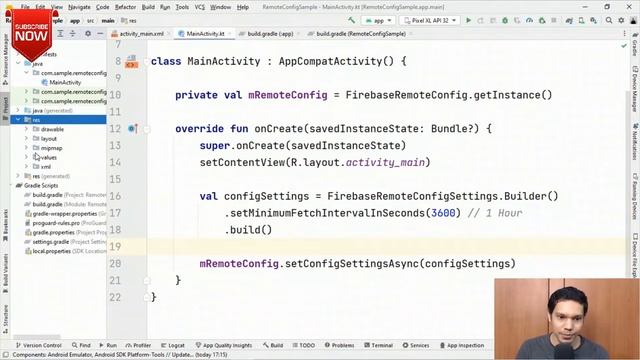Open the Refactor menu

click(x=125, y=7)
